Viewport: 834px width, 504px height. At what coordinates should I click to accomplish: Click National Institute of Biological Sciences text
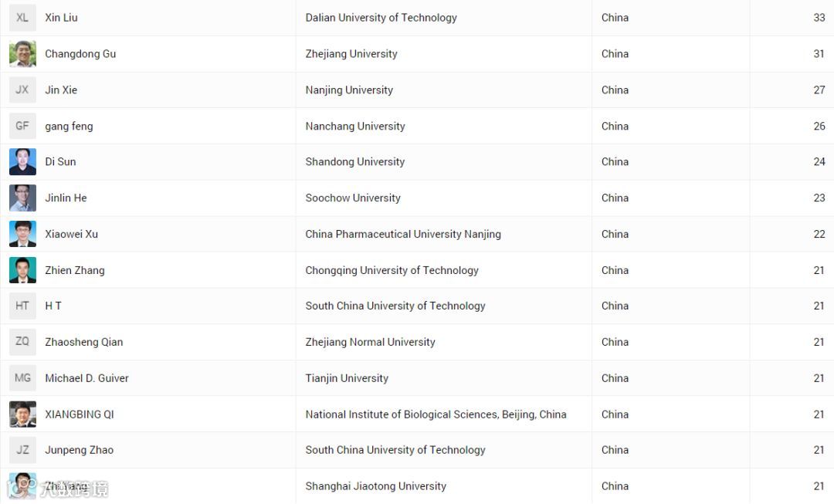click(x=402, y=414)
